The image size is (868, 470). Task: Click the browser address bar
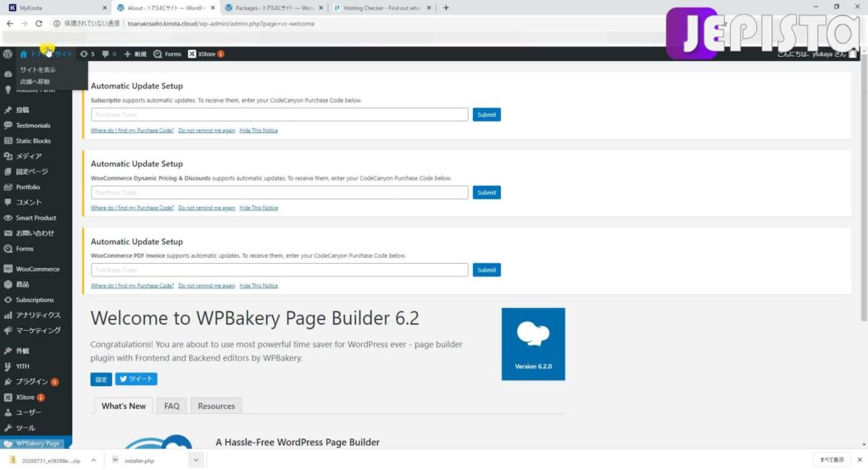pyautogui.click(x=354, y=23)
